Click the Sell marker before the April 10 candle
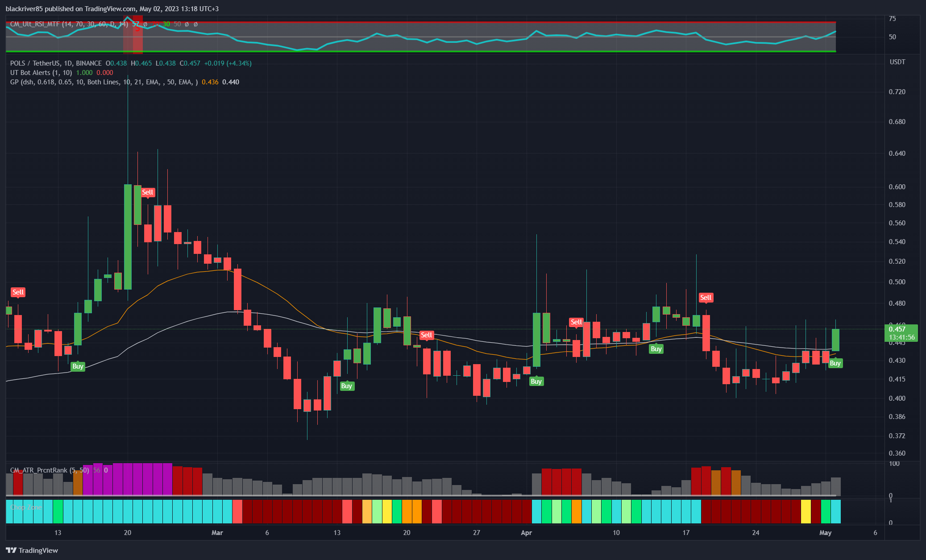 point(576,322)
